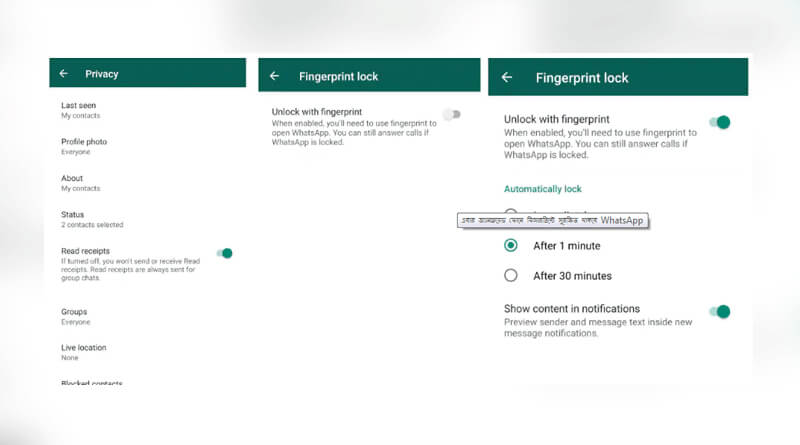
Task: Click 'Show content in notifications' label
Action: point(571,309)
